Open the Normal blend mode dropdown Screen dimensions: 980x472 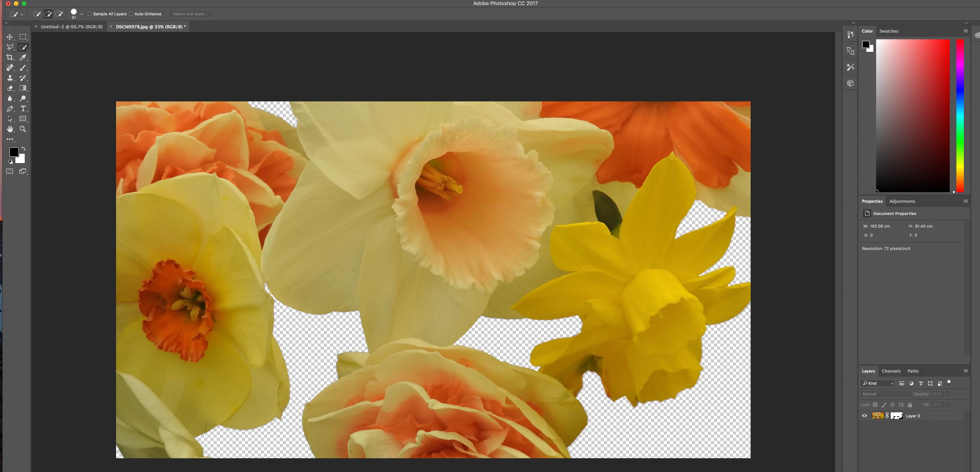coord(885,394)
